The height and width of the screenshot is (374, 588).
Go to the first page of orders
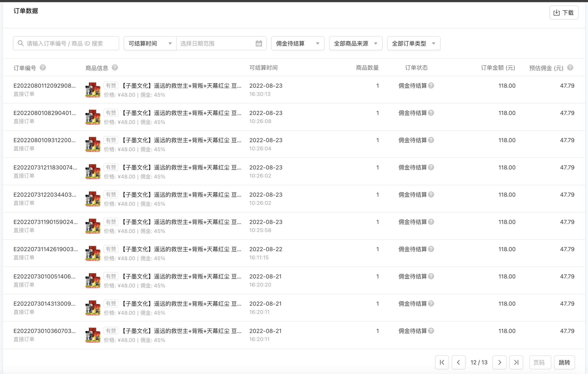(442, 362)
